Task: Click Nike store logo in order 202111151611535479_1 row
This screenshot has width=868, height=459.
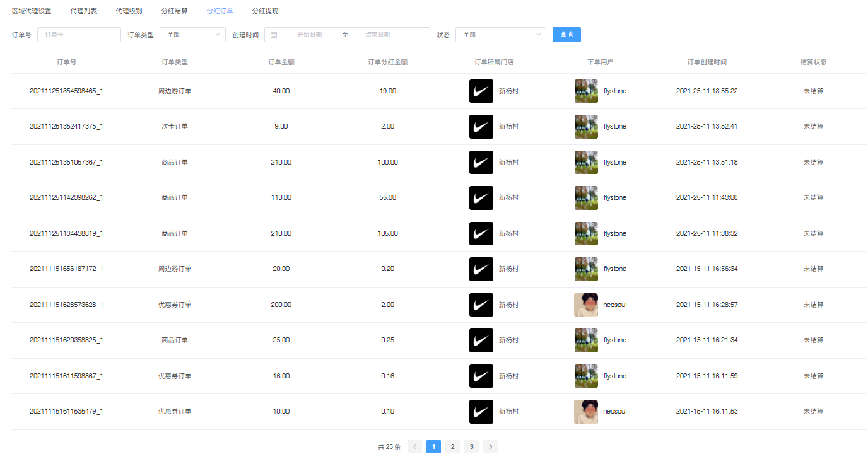Action: tap(481, 412)
